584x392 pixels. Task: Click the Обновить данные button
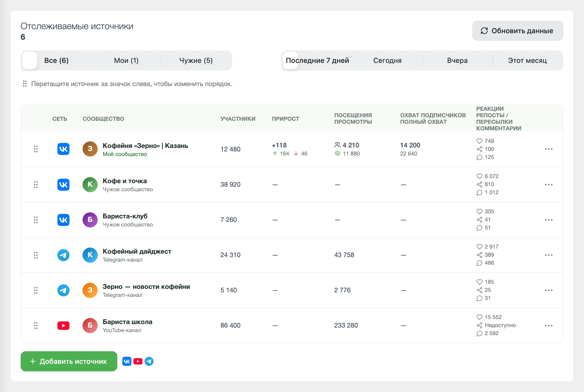pyautogui.click(x=518, y=31)
